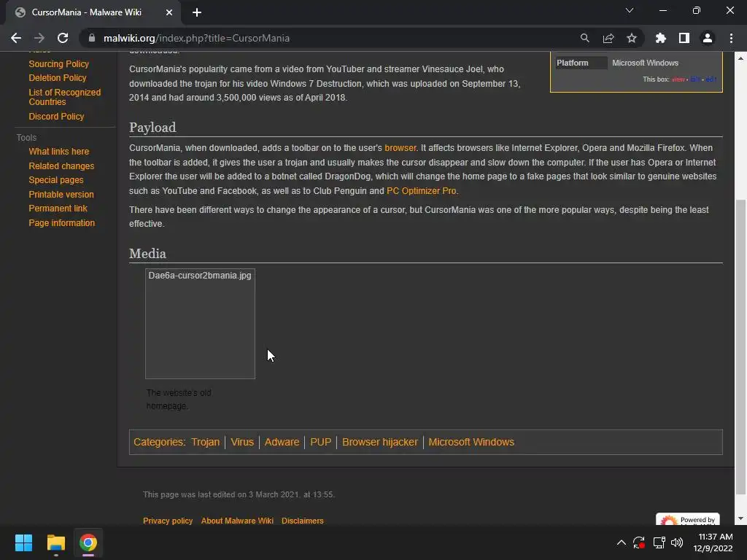The image size is (747, 560).
Task: Open the Privacy policy footer link
Action: click(168, 521)
